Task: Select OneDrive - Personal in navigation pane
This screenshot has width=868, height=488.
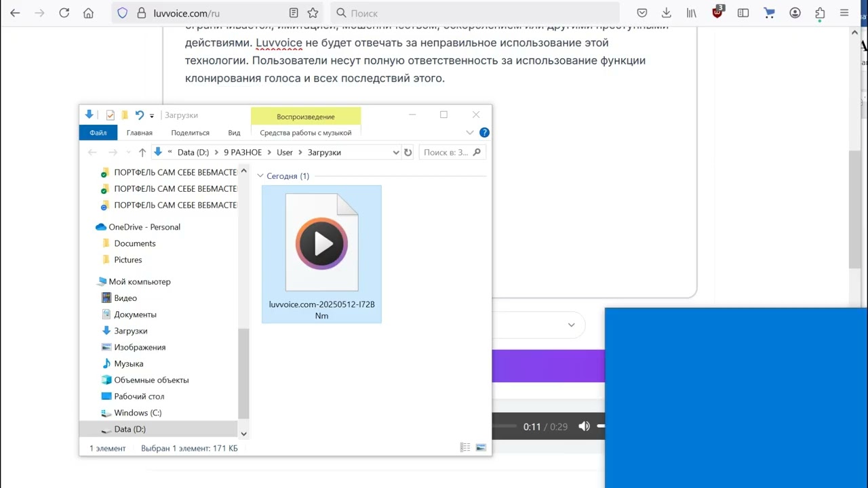Action: tap(144, 227)
